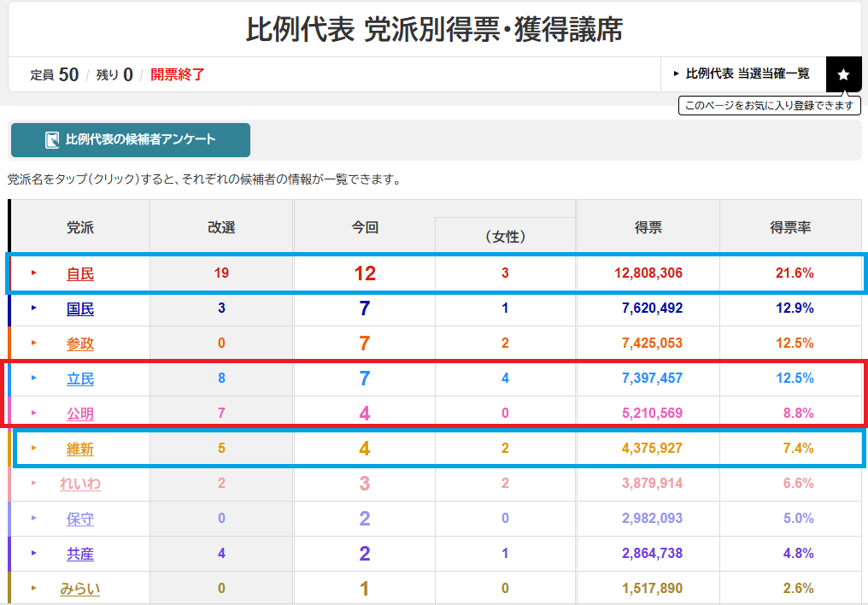Click arrow icon beside 立民
The height and width of the screenshot is (605, 868).
pos(34,378)
